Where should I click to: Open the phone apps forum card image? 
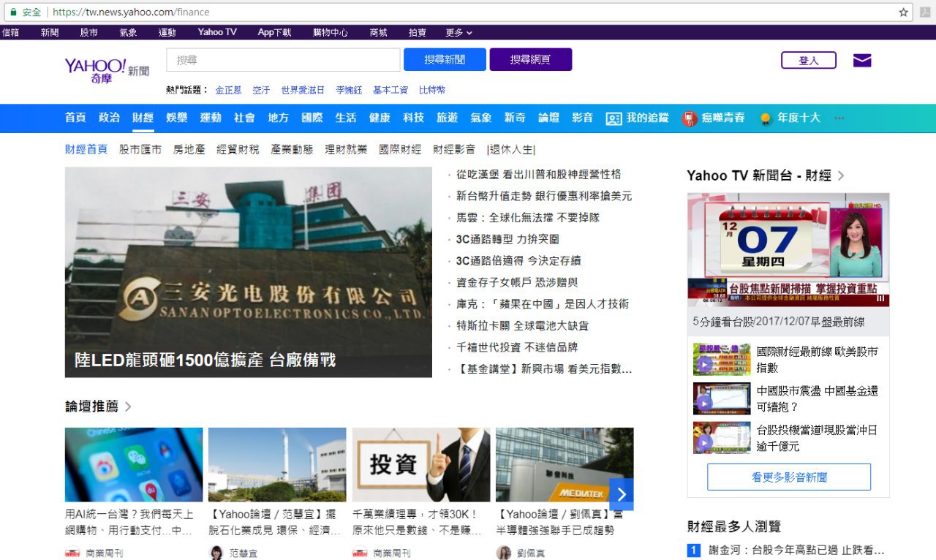134,464
